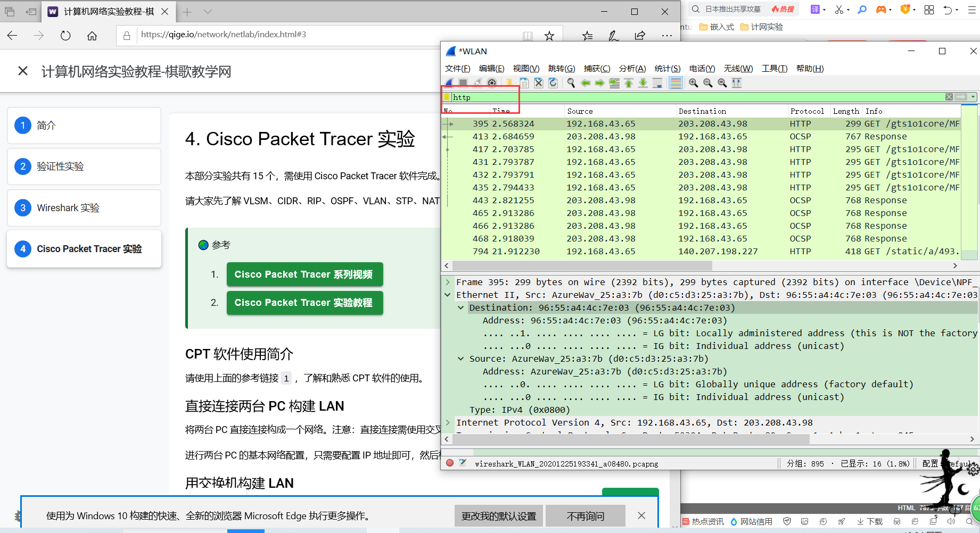This screenshot has width=980, height=533.
Task: Sort packet list by Source column
Action: pos(620,111)
